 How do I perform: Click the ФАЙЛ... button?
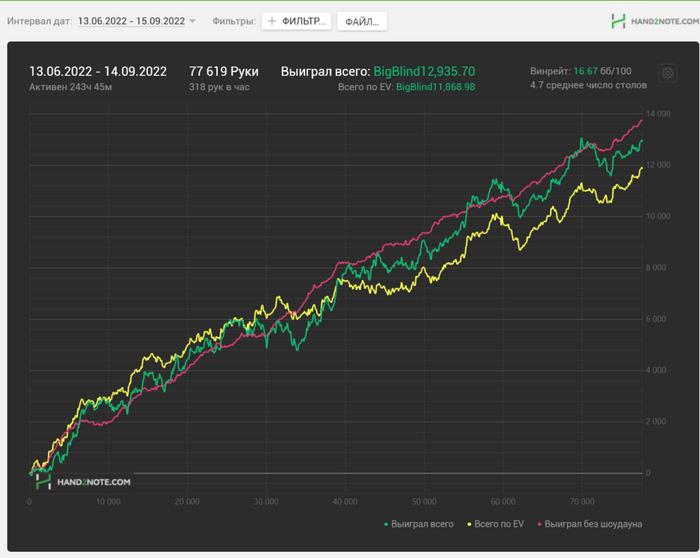coord(362,21)
